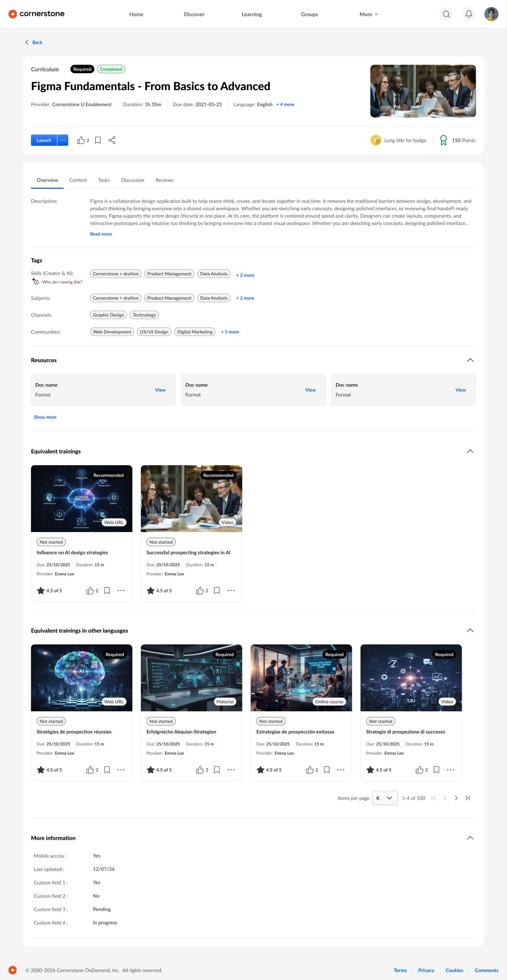The image size is (507, 980).
Task: Click 'Why am i seeing this?' link
Action: click(62, 282)
